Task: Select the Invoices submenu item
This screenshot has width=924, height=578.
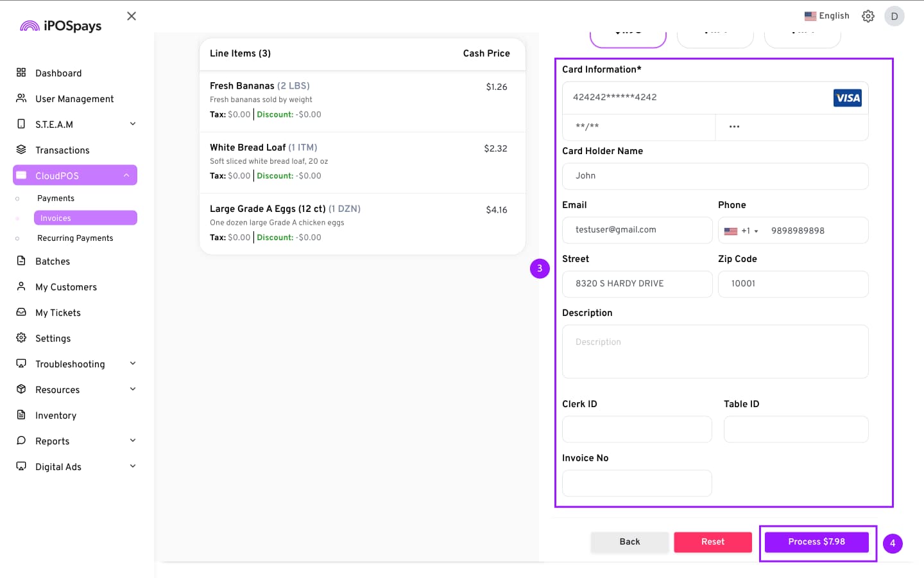Action: click(85, 218)
